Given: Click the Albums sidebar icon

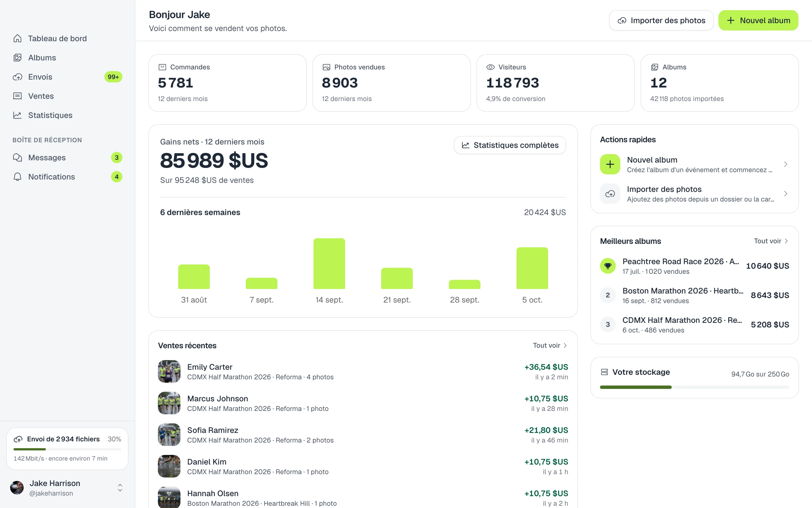Looking at the screenshot, I should click(17, 58).
